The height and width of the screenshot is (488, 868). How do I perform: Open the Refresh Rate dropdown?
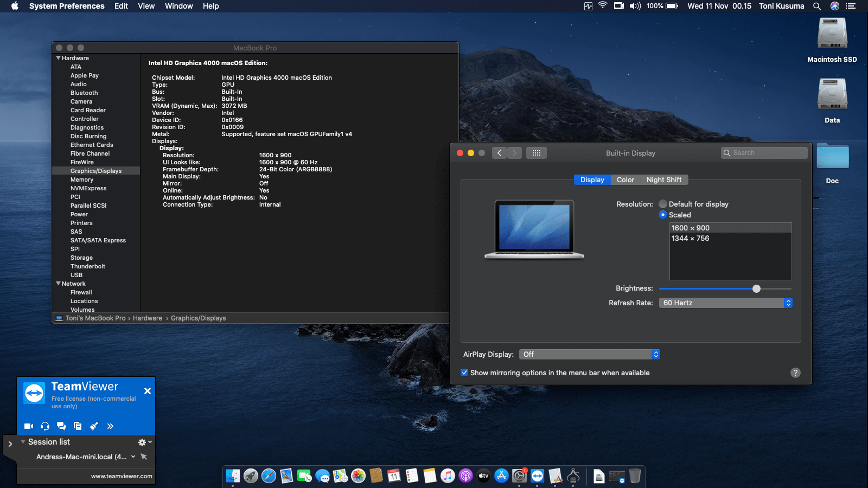click(x=725, y=303)
